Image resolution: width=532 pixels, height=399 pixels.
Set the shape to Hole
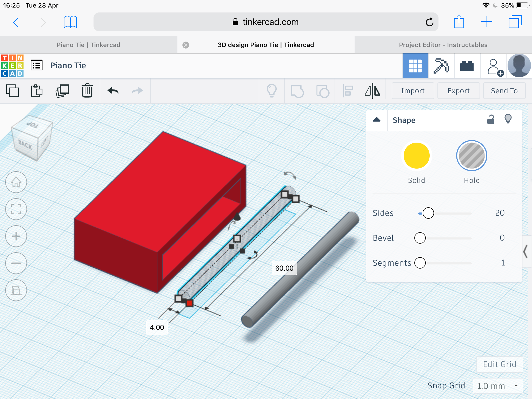point(472,156)
